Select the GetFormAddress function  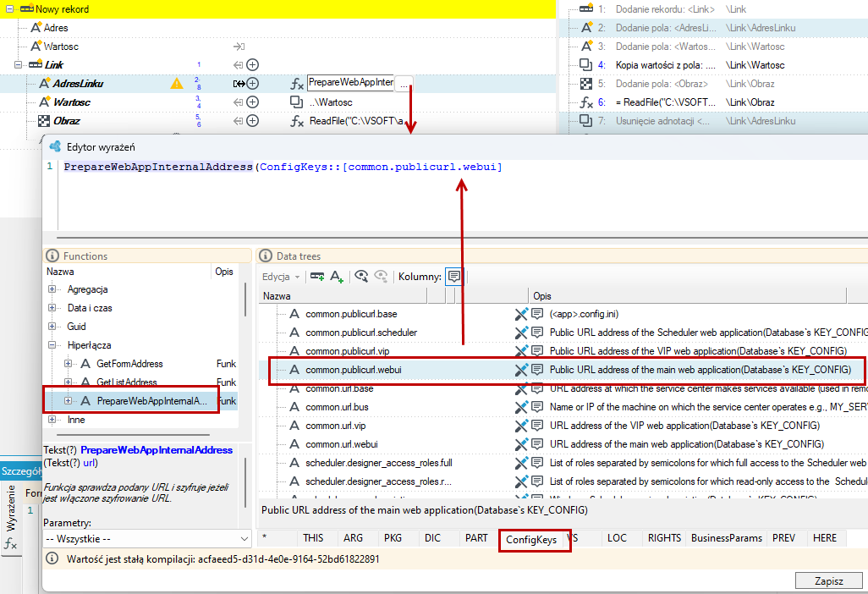129,364
